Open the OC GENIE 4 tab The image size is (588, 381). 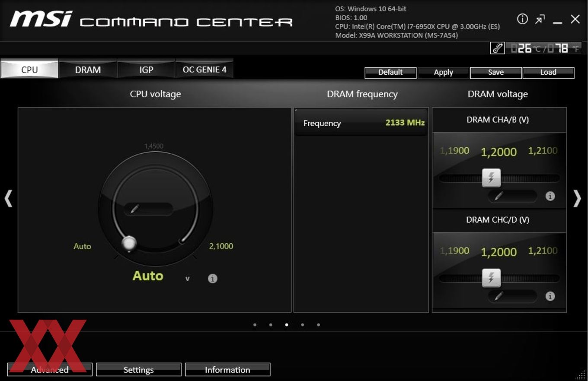click(x=205, y=69)
